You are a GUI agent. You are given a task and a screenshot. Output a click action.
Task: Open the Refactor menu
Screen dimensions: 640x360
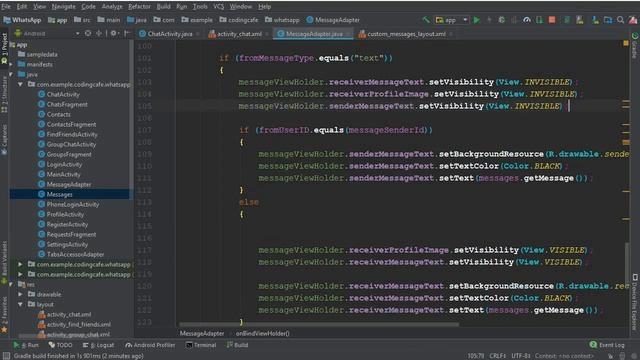139,7
